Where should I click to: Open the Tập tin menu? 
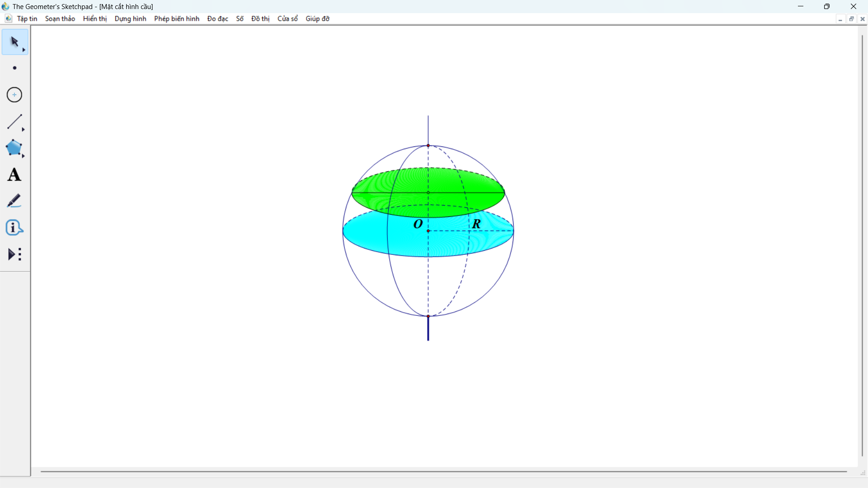(27, 19)
